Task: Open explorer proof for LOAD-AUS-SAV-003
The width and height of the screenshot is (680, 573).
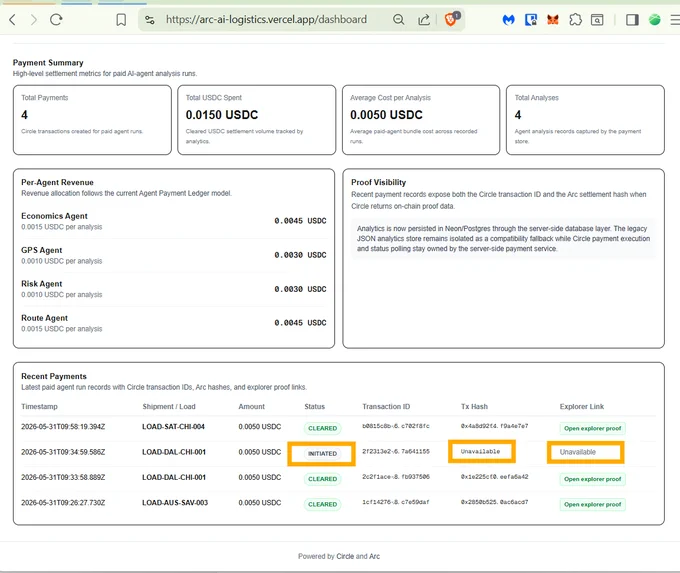Action: (x=592, y=504)
